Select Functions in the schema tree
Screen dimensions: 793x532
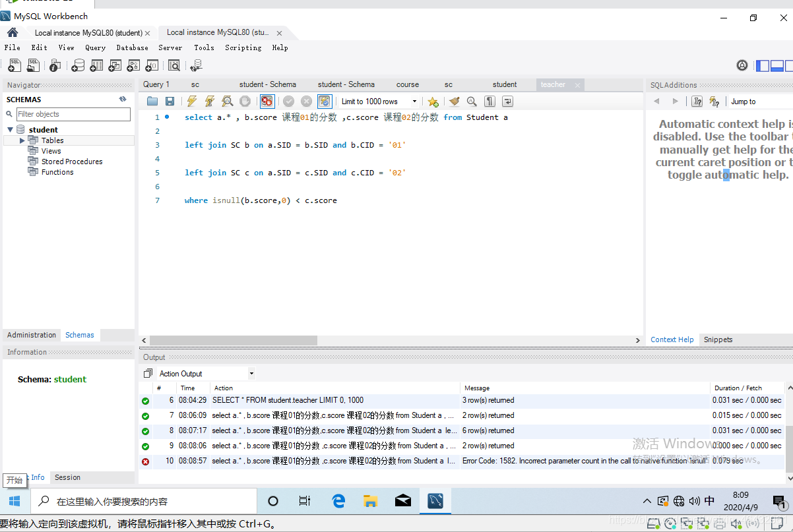(57, 172)
